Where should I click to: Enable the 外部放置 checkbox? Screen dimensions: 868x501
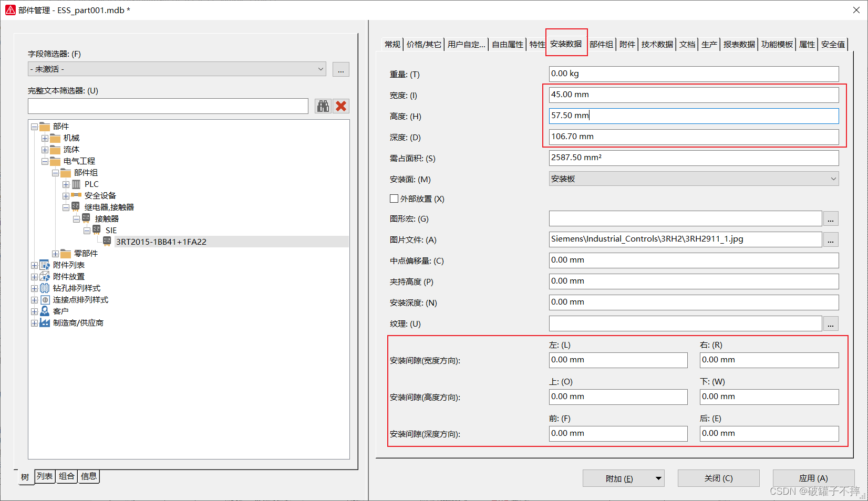click(394, 199)
